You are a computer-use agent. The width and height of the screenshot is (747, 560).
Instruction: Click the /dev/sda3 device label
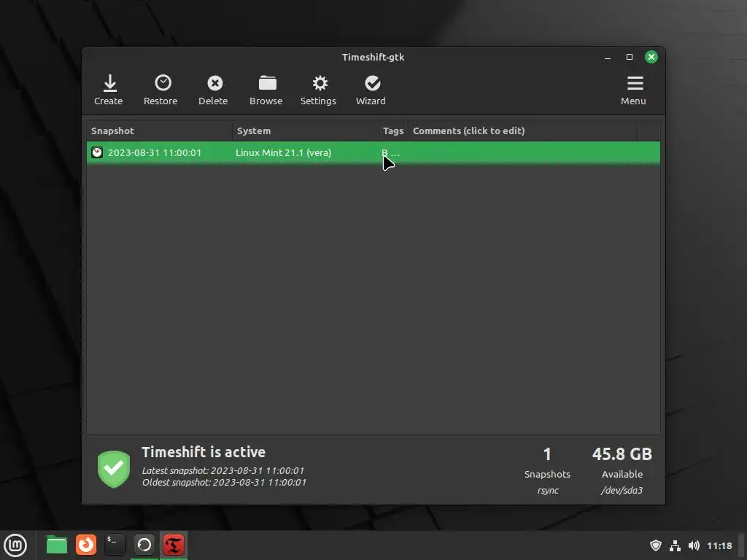(x=622, y=491)
